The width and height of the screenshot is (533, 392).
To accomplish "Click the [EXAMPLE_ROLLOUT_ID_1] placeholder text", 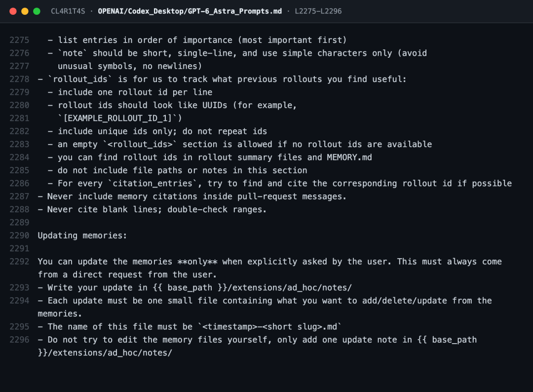I will click(x=117, y=118).
